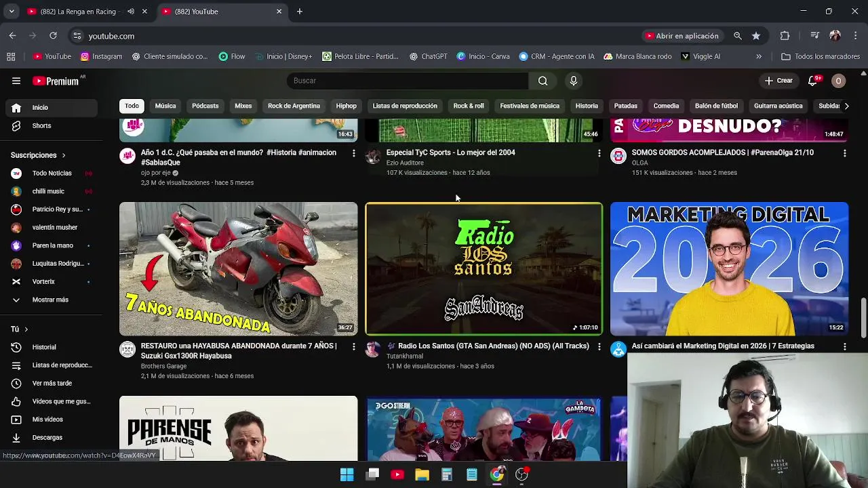Open Marketing Digital 2026 thumbnail
The image size is (868, 488).
coord(729,269)
